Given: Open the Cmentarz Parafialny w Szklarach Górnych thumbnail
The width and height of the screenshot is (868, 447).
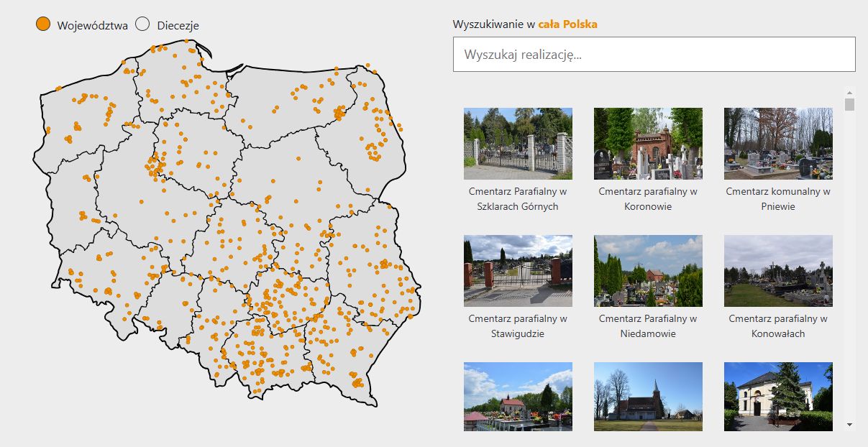Looking at the screenshot, I should (x=518, y=143).
